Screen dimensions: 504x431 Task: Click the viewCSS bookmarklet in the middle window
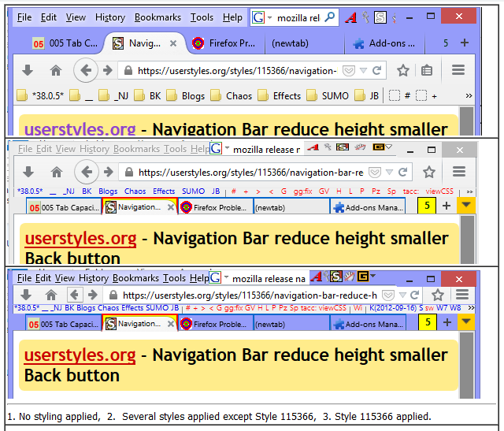pos(439,191)
